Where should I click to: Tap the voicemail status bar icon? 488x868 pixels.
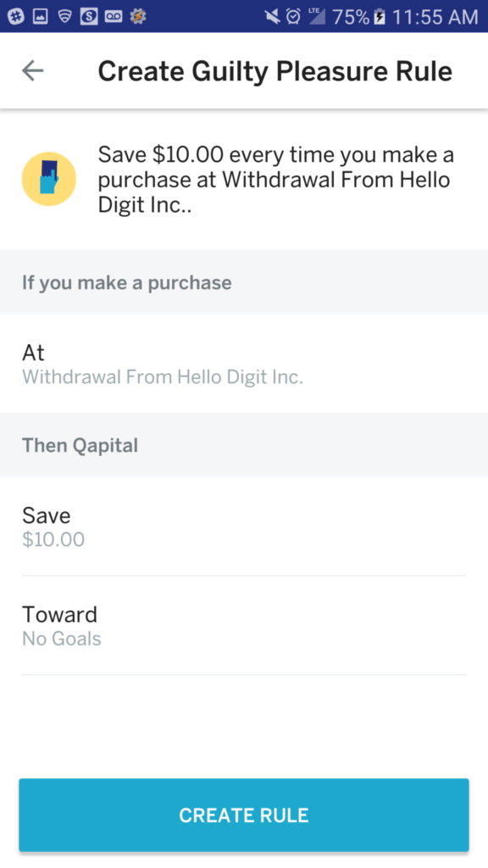(114, 17)
